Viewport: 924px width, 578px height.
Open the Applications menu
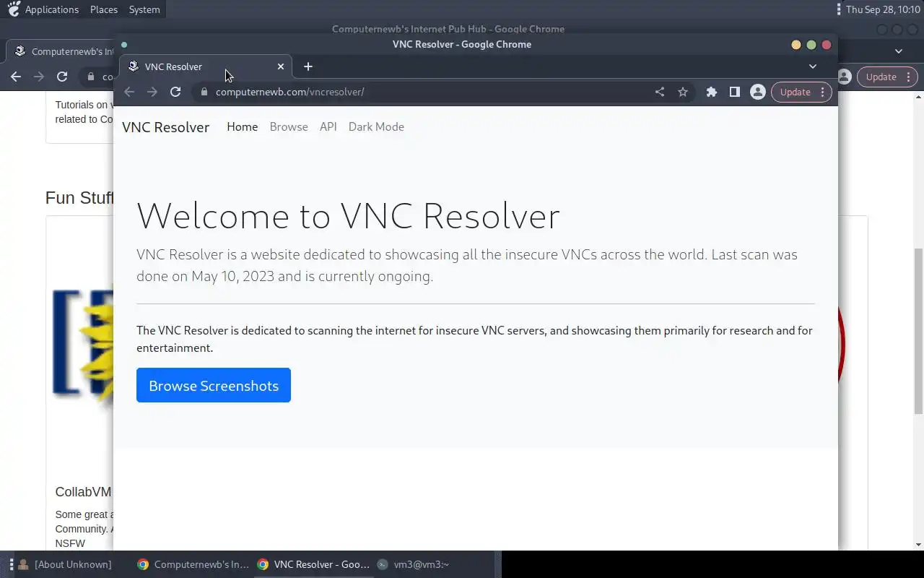(x=52, y=9)
